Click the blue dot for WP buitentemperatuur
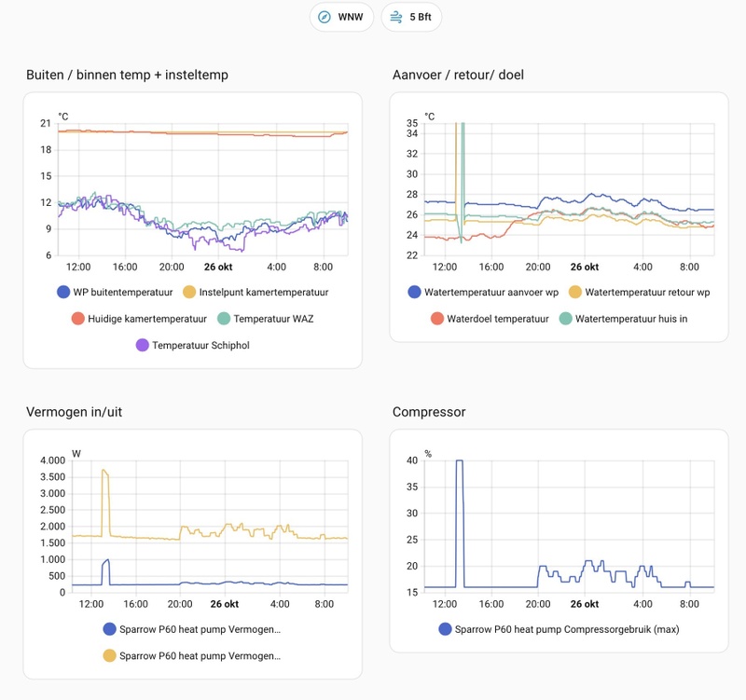The width and height of the screenshot is (746, 700). (64, 292)
